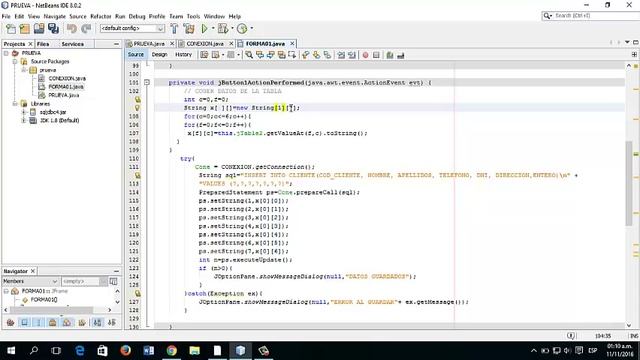
Task: Toggle Show Inner Classes filter in Navigator
Action: click(x=67, y=323)
